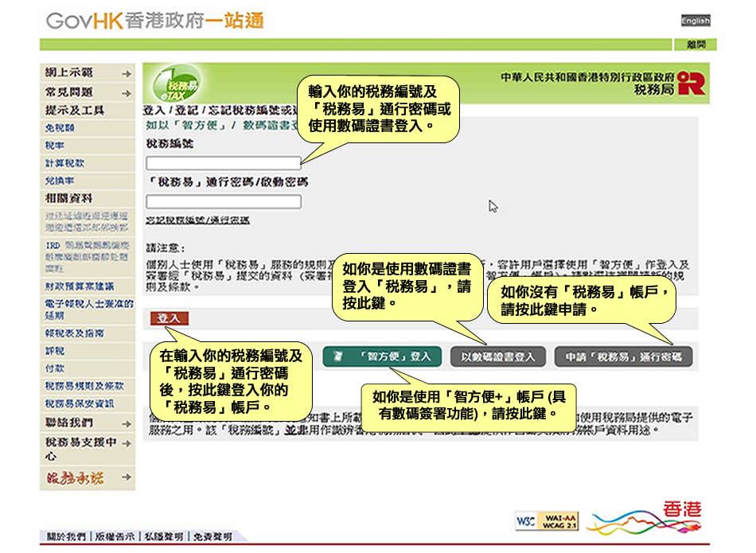This screenshot has height=553, width=756.
Task: Click the 「稅務易」通行密碼/啟動密碼 label
Action: (x=227, y=182)
